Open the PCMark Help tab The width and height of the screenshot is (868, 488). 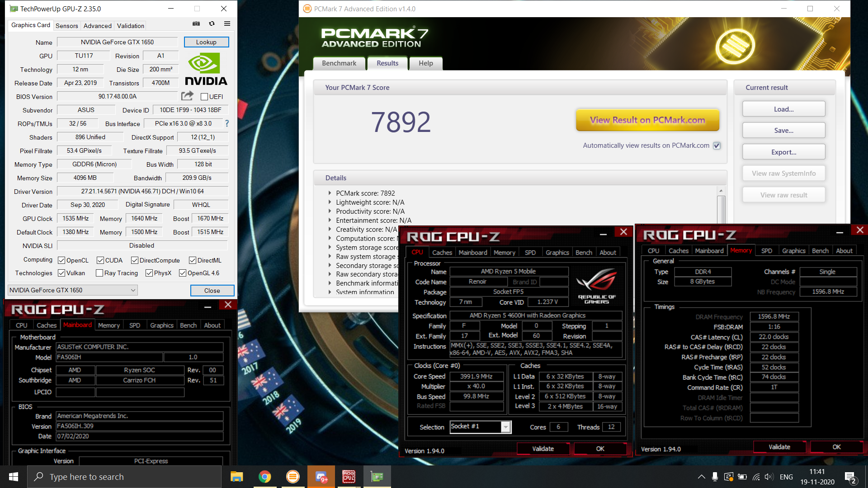[425, 63]
